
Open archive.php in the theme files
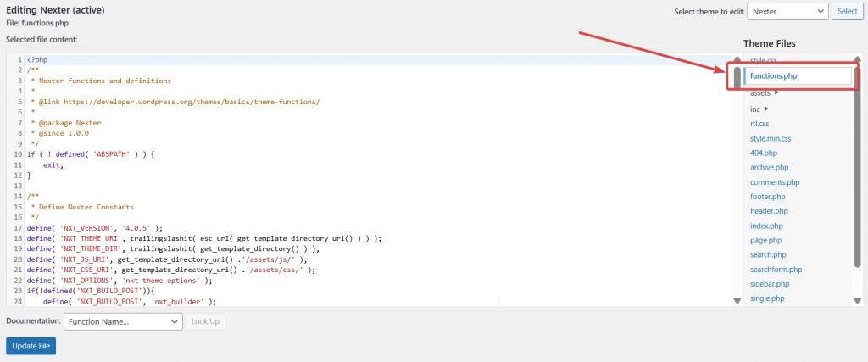click(769, 168)
